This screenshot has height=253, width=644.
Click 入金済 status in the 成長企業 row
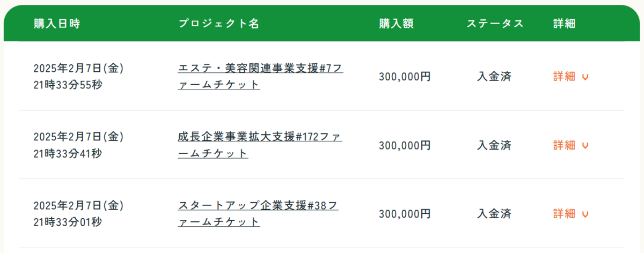494,145
